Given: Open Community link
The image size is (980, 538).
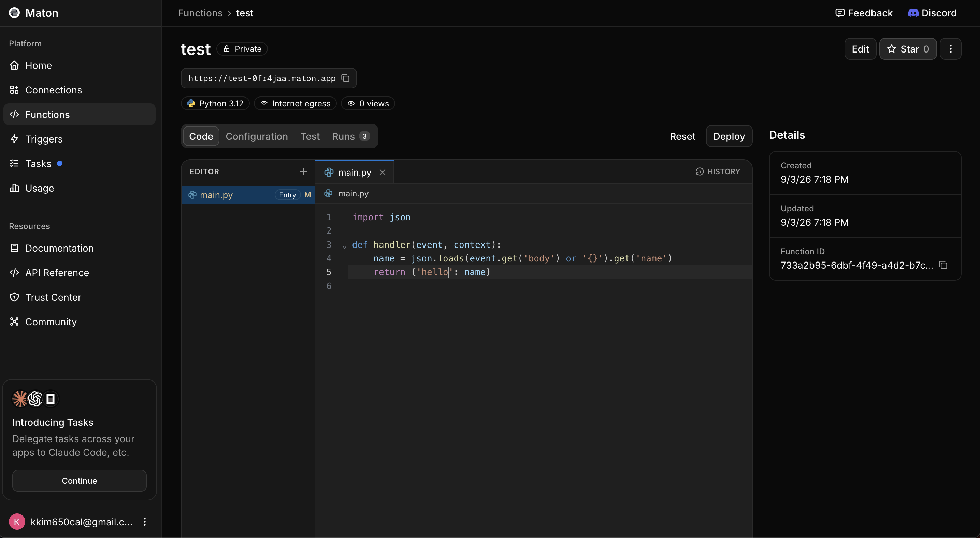Looking at the screenshot, I should tap(79, 322).
